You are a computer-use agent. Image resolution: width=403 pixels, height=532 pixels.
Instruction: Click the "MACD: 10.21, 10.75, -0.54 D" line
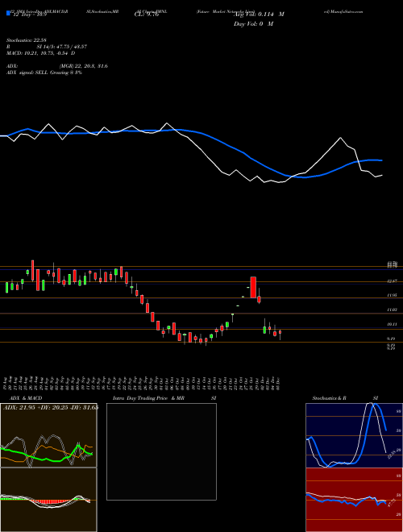click(x=41, y=53)
